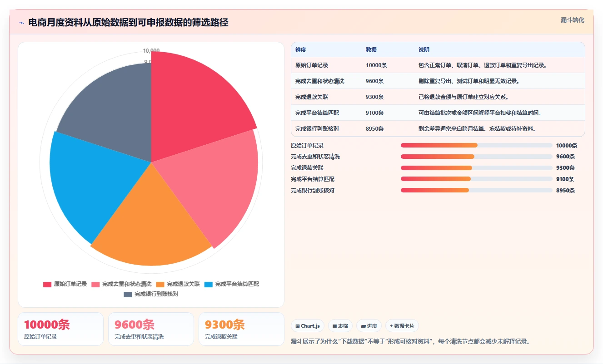
Task: Click the page title 电商月度资料 heading
Action: 129,23
